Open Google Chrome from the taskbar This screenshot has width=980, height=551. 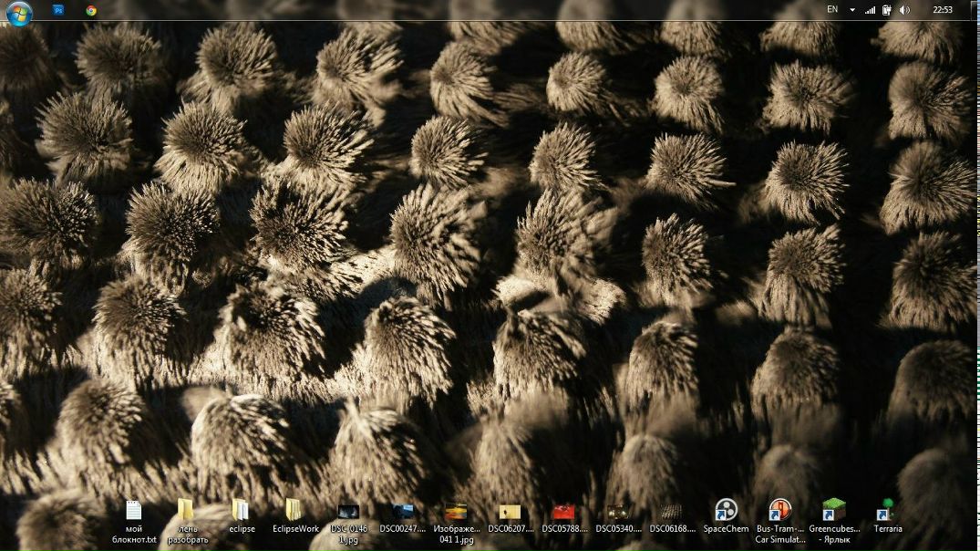[x=91, y=10]
